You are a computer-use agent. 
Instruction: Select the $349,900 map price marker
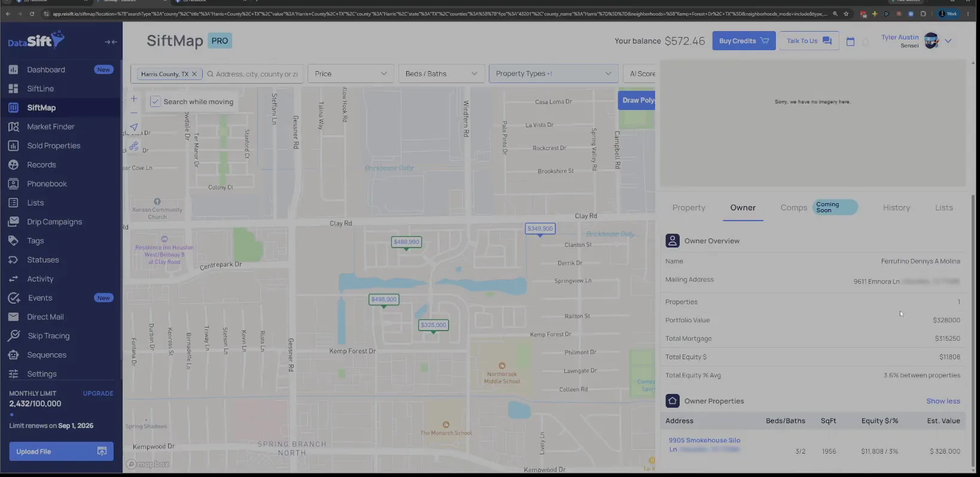540,228
